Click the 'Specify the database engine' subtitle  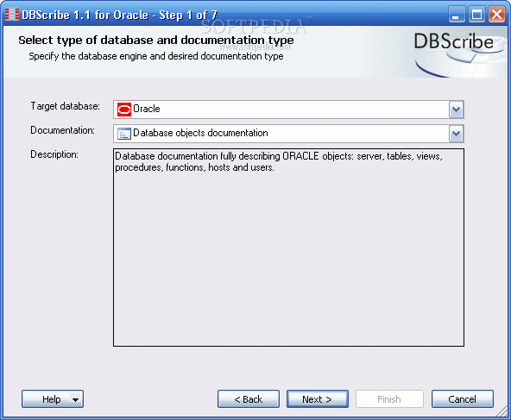[156, 56]
